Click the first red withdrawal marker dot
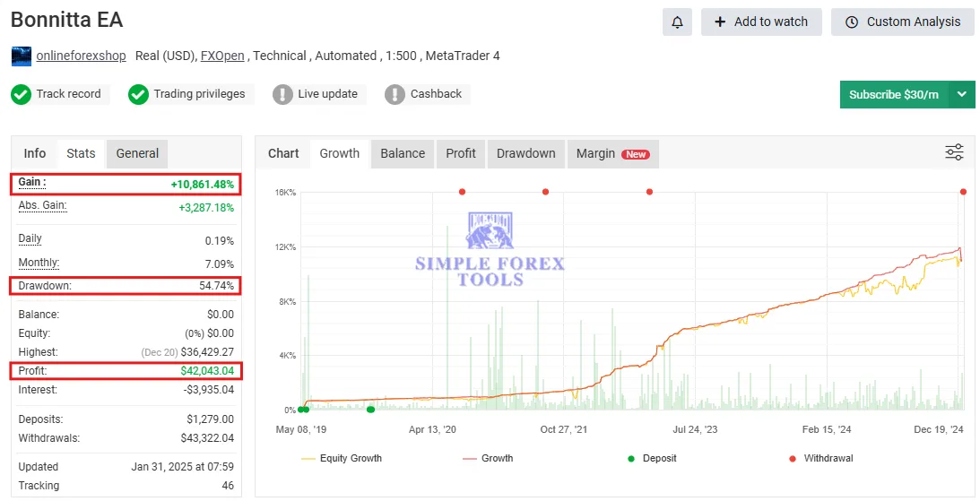The image size is (980, 501). click(x=462, y=192)
